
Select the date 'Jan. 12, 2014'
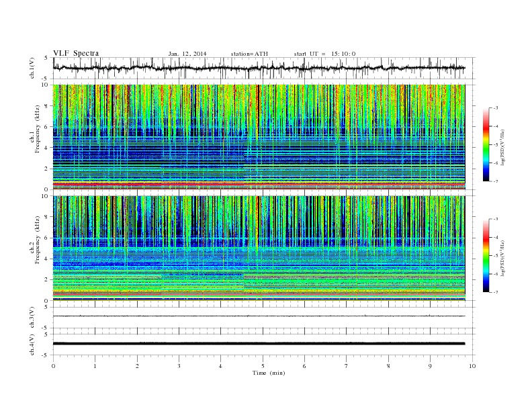click(187, 54)
